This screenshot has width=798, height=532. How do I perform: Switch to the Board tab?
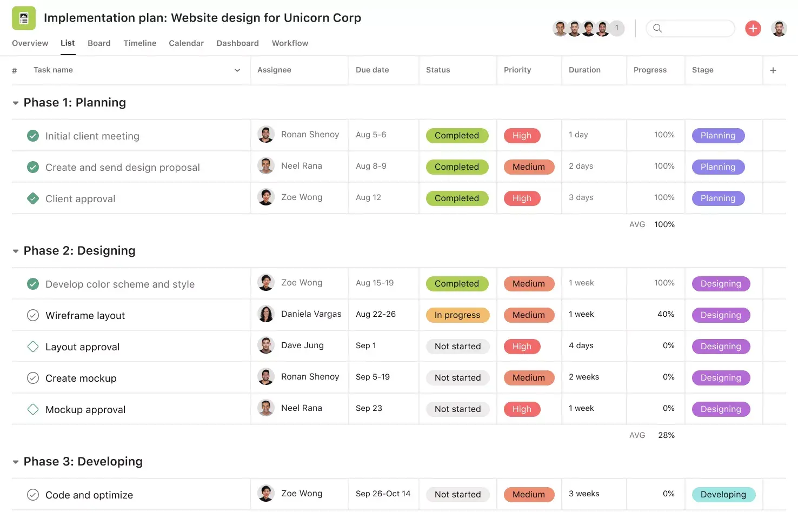pos(99,43)
